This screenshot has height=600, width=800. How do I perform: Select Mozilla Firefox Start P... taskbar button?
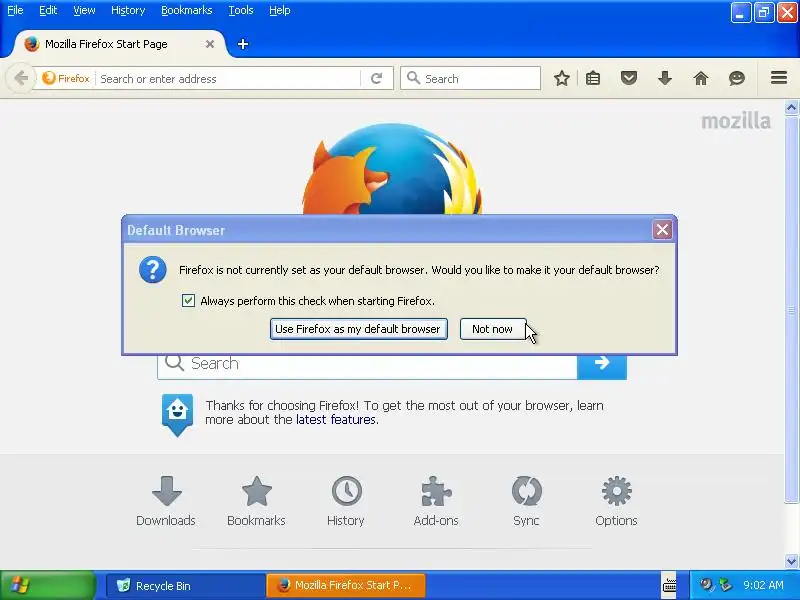tap(346, 585)
